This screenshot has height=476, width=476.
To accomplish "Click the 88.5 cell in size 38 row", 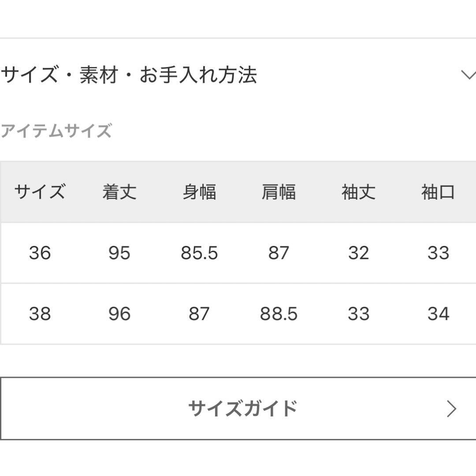I will coord(279,313).
